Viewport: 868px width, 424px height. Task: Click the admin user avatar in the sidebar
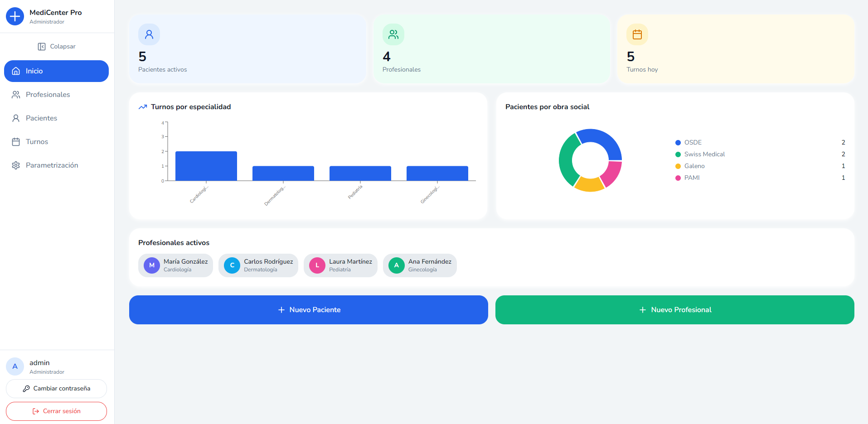tap(15, 366)
